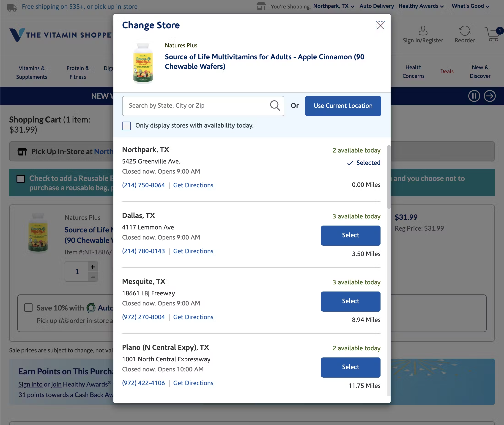Image resolution: width=504 pixels, height=425 pixels.
Task: Click the store icon next to You're Shopping
Action: coord(261,6)
